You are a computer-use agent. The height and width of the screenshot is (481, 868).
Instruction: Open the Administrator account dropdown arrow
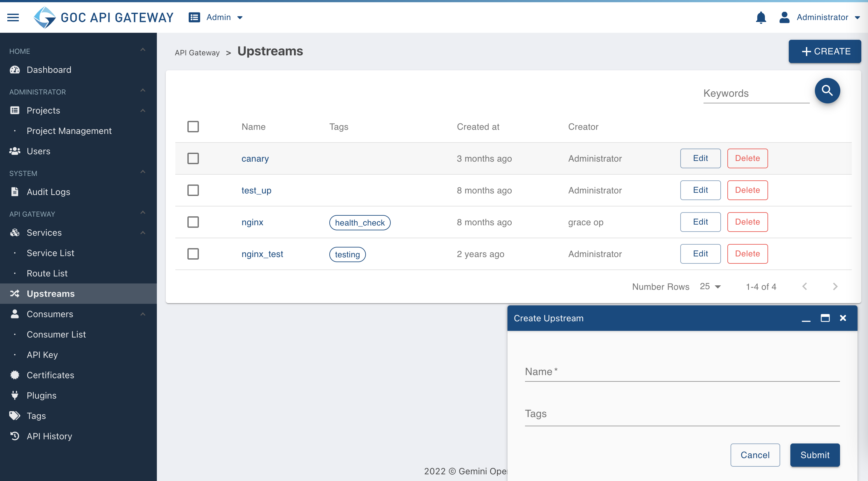point(857,17)
